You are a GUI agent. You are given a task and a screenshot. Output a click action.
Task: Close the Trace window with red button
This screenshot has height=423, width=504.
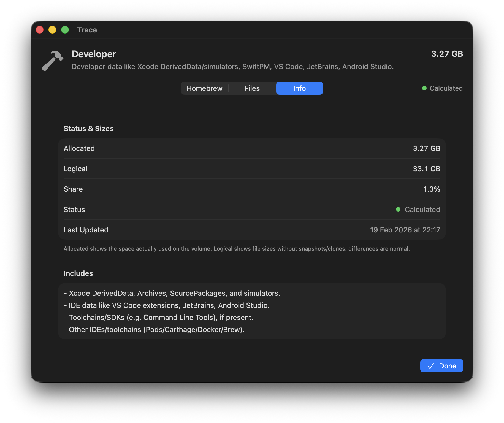[40, 30]
